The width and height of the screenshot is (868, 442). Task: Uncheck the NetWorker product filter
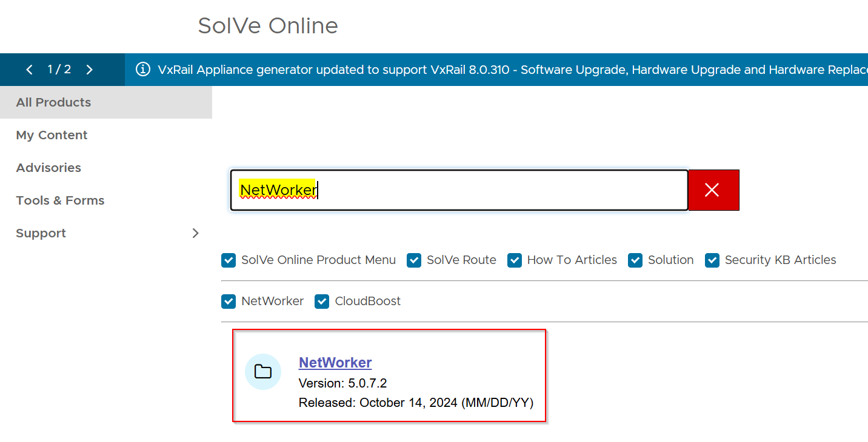pyautogui.click(x=229, y=302)
